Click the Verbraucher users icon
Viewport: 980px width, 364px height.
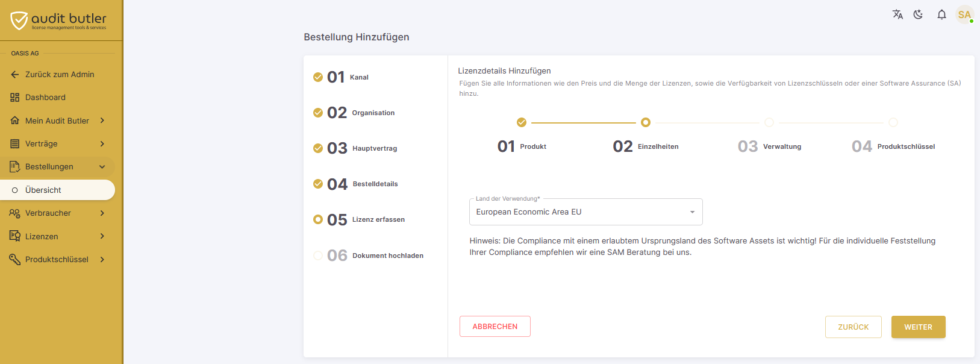click(15, 213)
